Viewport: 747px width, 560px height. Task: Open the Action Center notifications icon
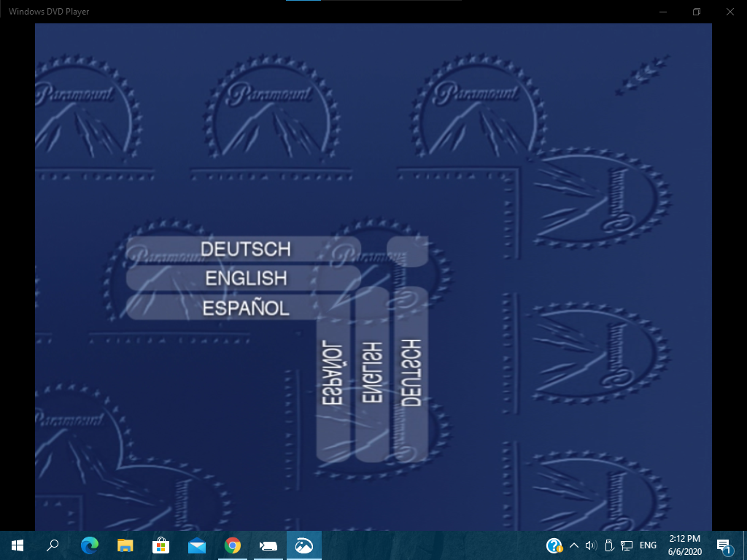click(x=724, y=545)
